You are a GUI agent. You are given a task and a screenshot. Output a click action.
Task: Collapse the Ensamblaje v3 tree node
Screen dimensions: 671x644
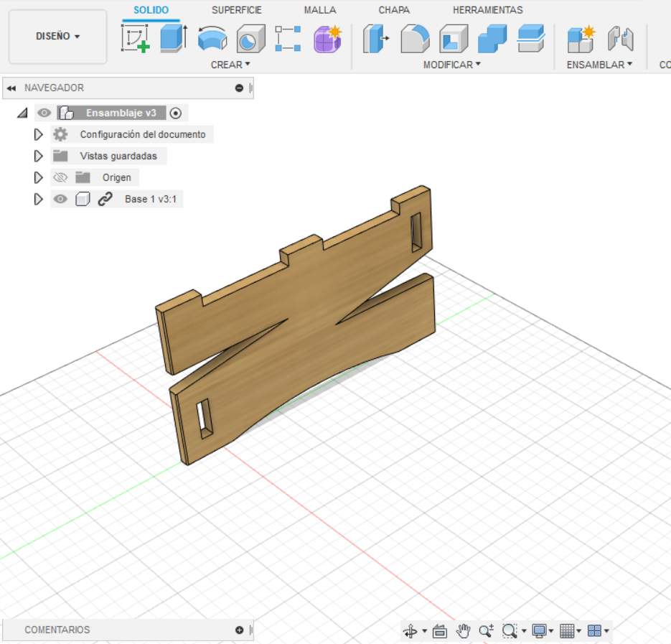point(22,113)
